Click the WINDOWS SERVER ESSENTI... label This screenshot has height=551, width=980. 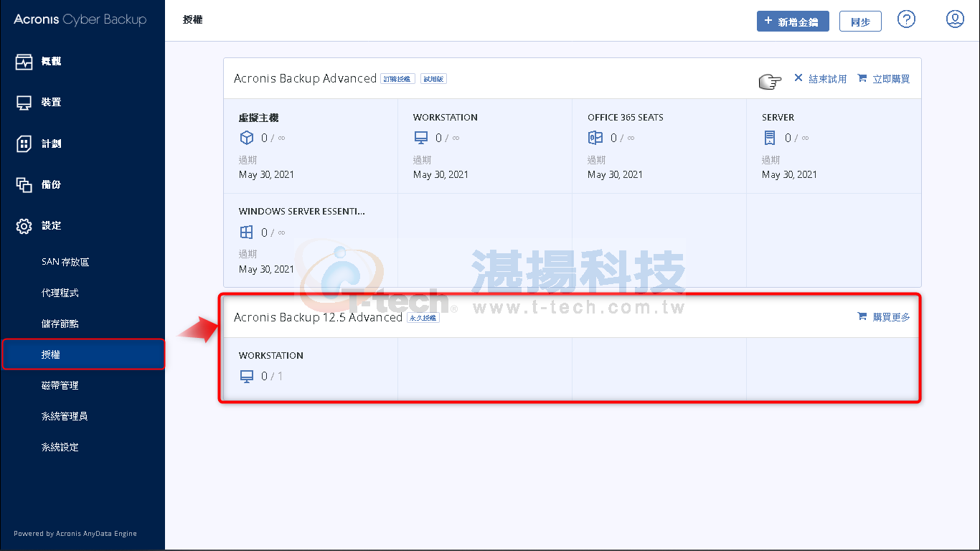[302, 212]
